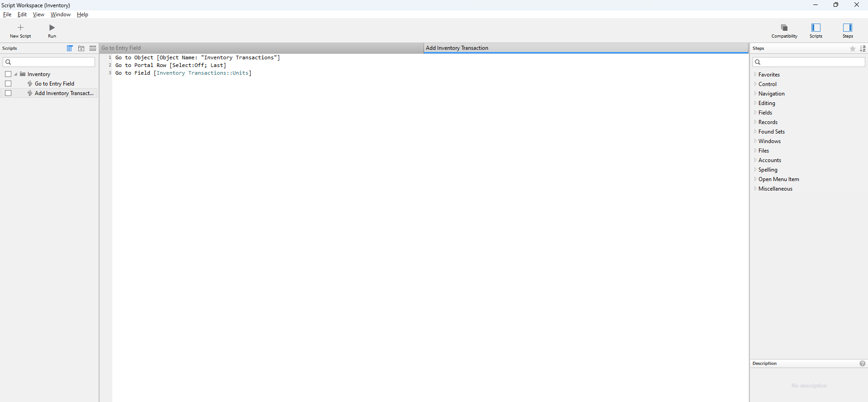
Task: Click the Description panel header
Action: 764,364
